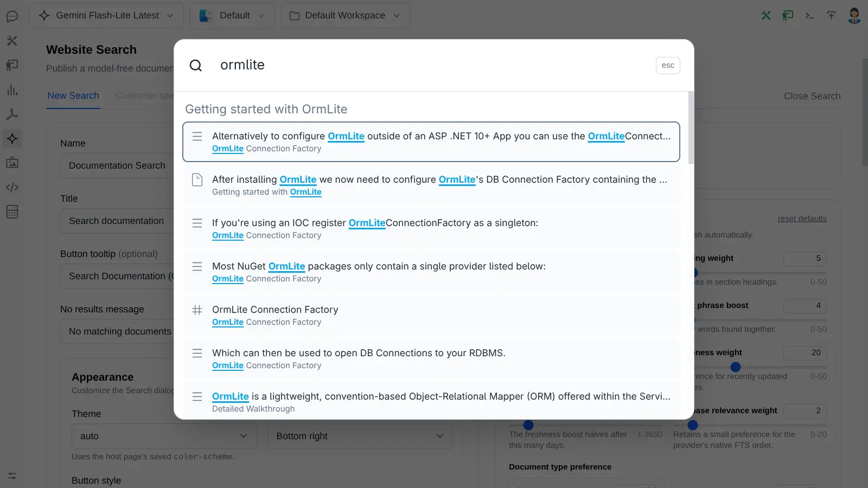
Task: Click the recentness weight value box showing 20
Action: tap(805, 353)
